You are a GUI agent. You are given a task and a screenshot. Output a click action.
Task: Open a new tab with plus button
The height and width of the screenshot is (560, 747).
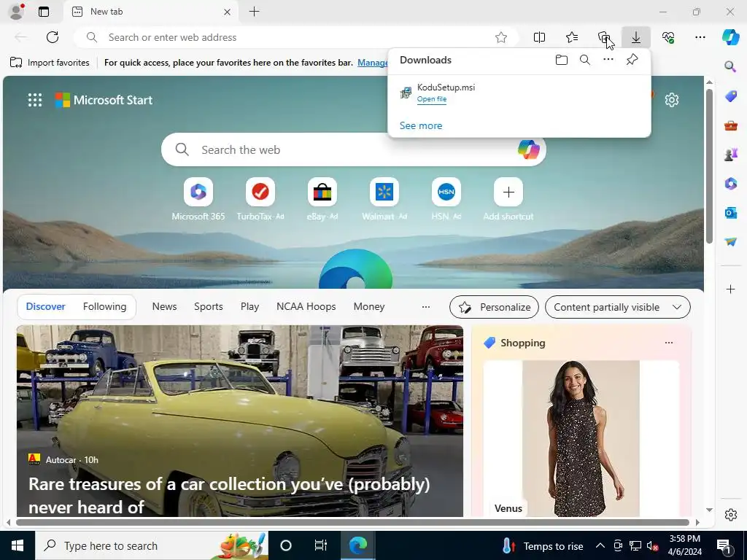pos(255,12)
